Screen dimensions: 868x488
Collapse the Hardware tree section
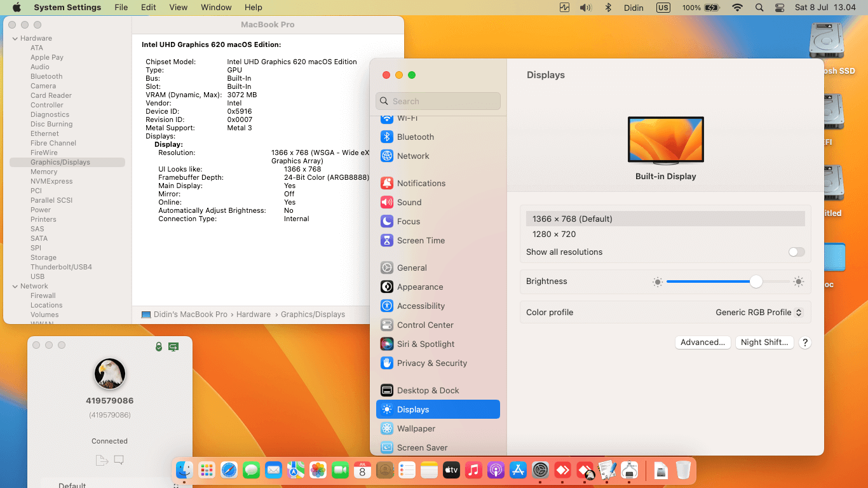tap(15, 38)
